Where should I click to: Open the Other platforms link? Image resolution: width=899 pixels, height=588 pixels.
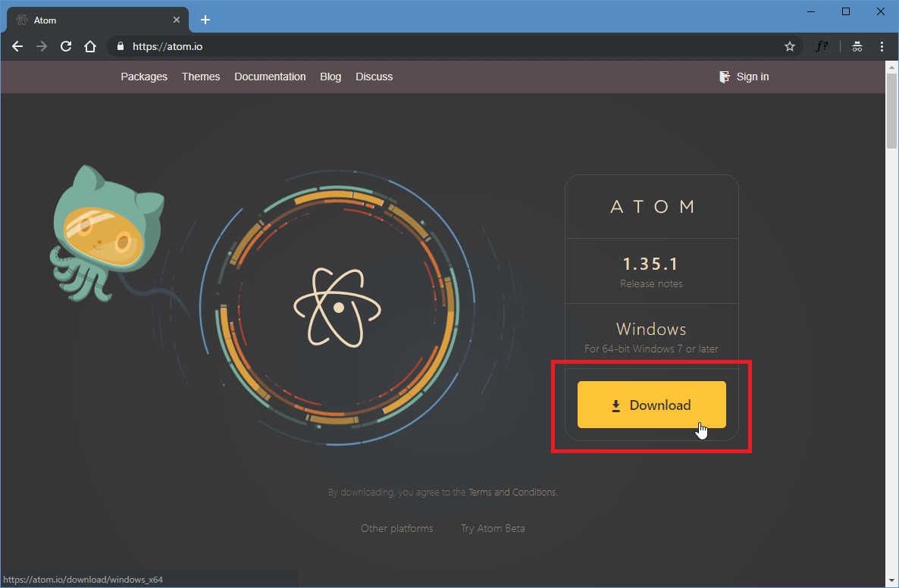[x=397, y=528]
